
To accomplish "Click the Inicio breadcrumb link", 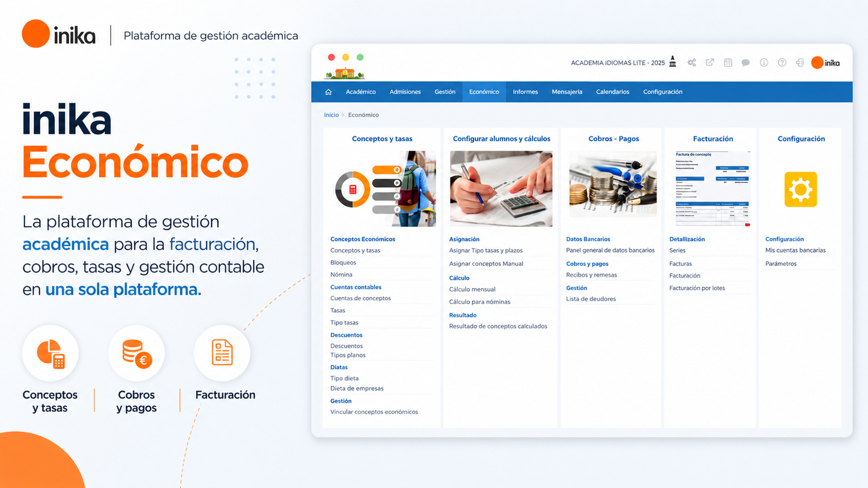I will [332, 115].
